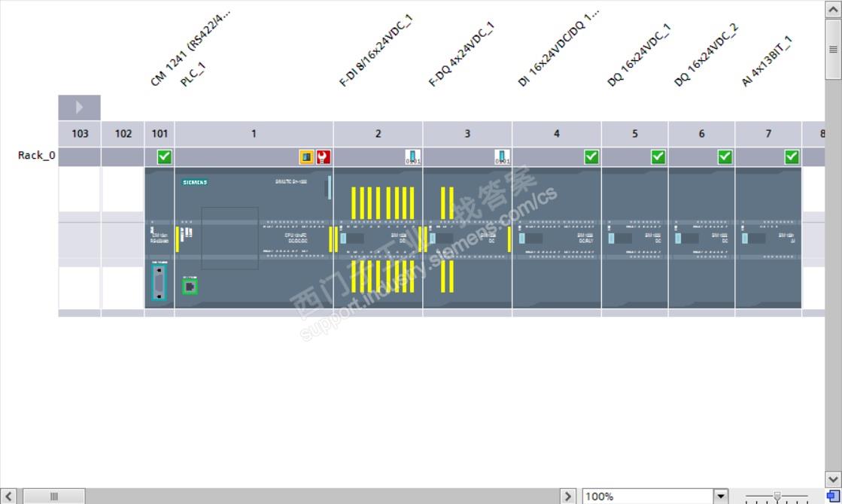
Task: Click the PLC_1 rotated label
Action: point(193,74)
